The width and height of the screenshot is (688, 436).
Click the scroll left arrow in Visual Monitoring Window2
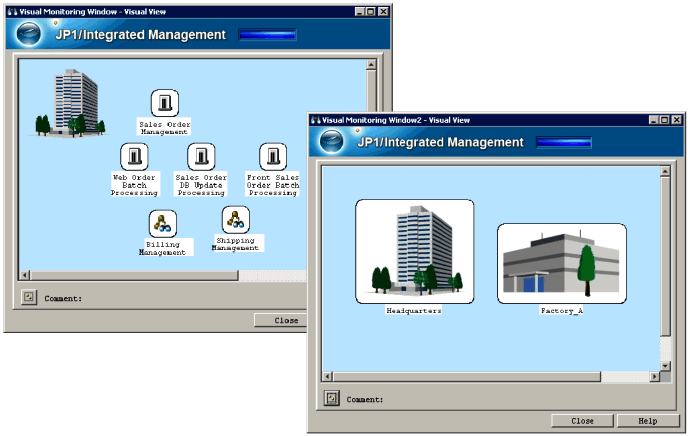pos(327,376)
